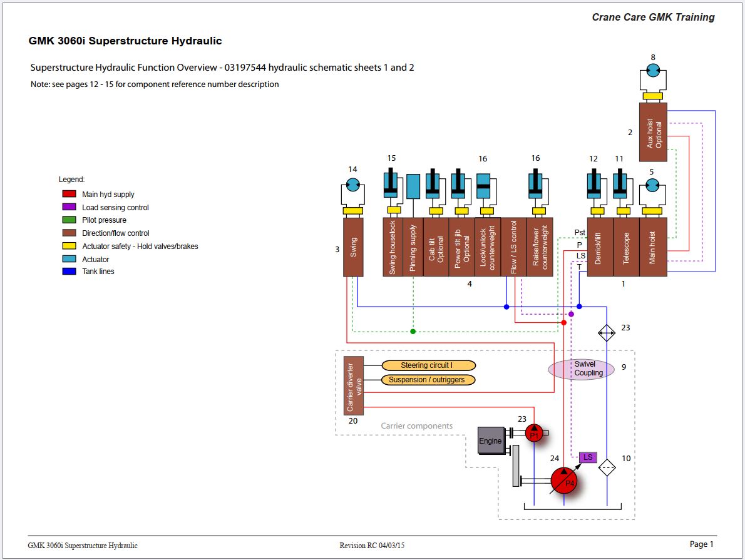The width and height of the screenshot is (745, 560).
Task: Click the red Main hyd supply legend swatch
Action: (x=69, y=194)
